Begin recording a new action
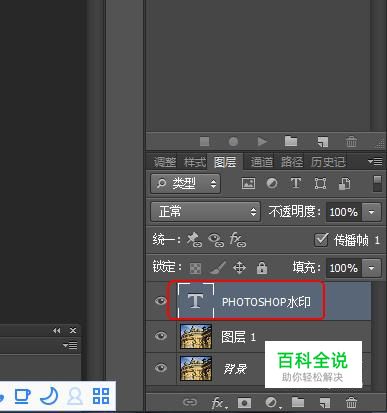Screen dimensions: 387x413 [x=233, y=142]
